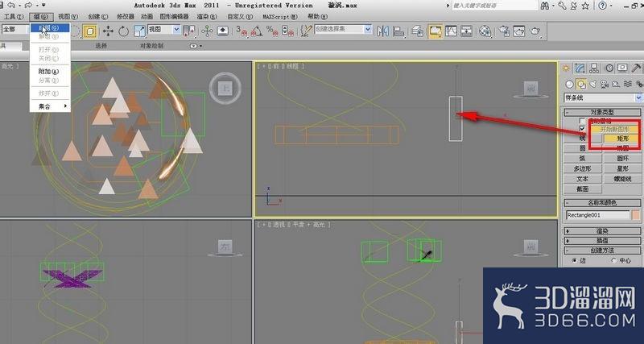Expand the 插值 rollout
The height and width of the screenshot is (344, 644).
pos(603,240)
